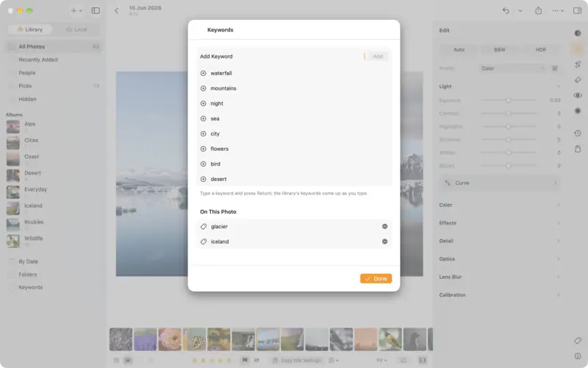
Task: Toggle the eye visibility tool icon
Action: point(578,96)
